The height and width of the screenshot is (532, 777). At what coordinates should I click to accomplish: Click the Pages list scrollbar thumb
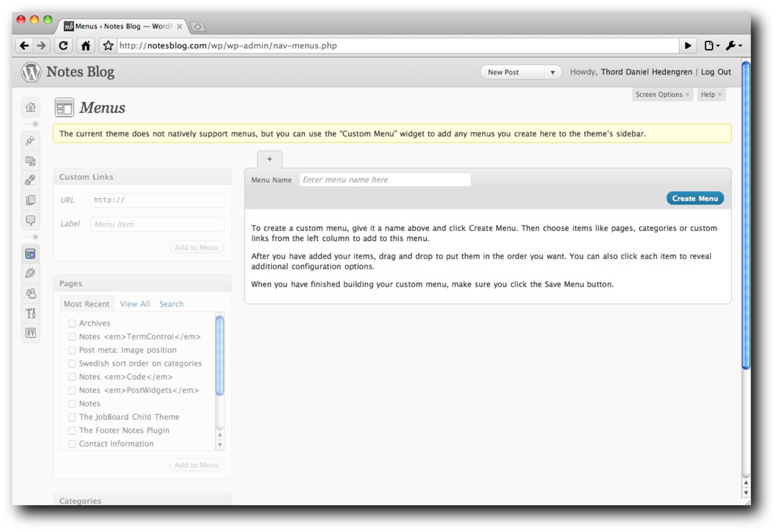coord(220,356)
